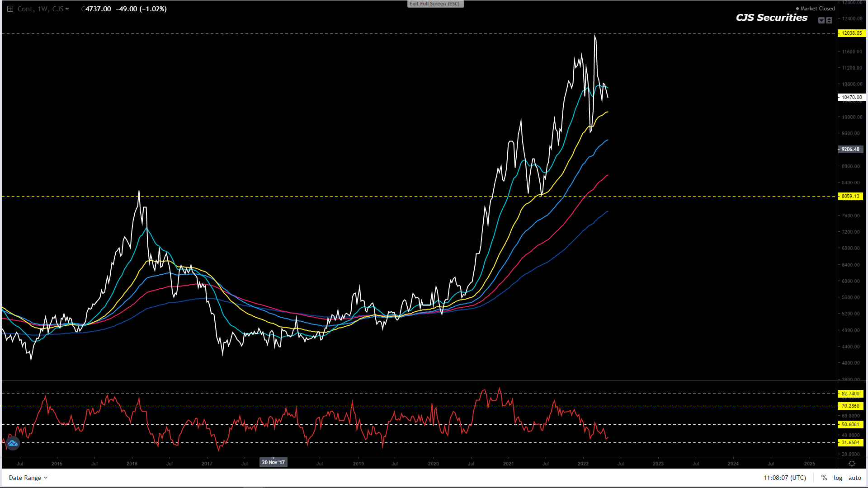Click the 31.6604 RSI level label
The image size is (868, 488).
click(851, 442)
